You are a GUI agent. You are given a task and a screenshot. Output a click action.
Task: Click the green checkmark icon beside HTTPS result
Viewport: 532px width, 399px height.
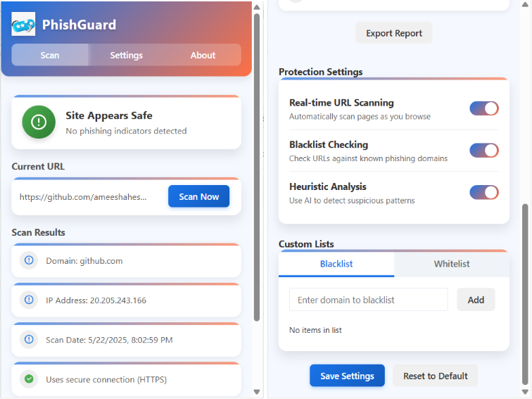pos(29,379)
